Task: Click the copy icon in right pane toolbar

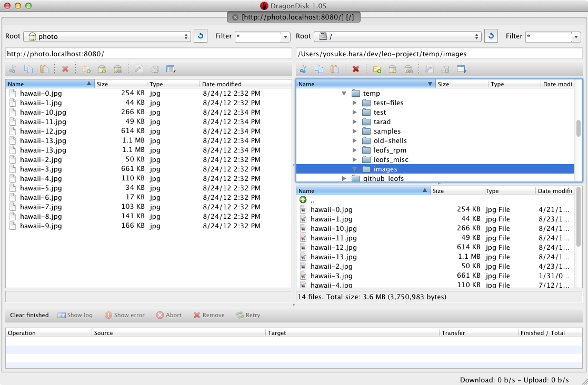Action: click(318, 69)
